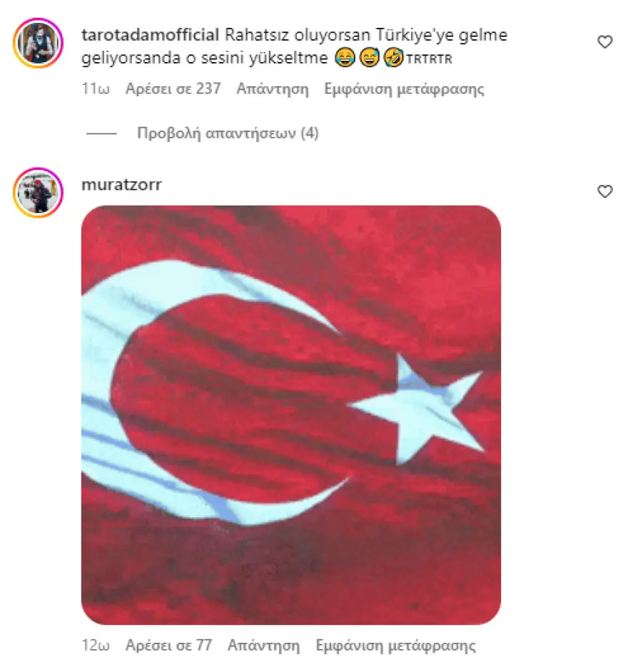This screenshot has width=628, height=672.
Task: Visit the tarotadamofficial username link
Action: tap(150, 35)
